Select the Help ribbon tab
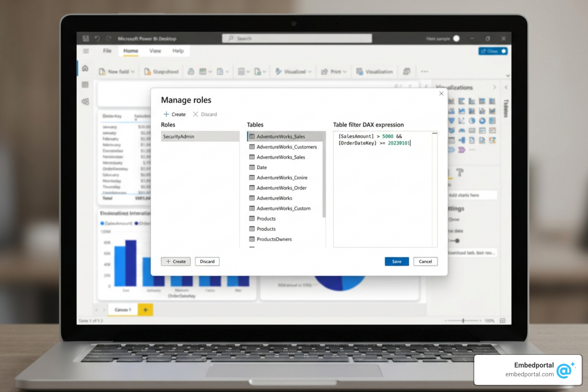Image resolution: width=588 pixels, height=392 pixels. pos(178,51)
